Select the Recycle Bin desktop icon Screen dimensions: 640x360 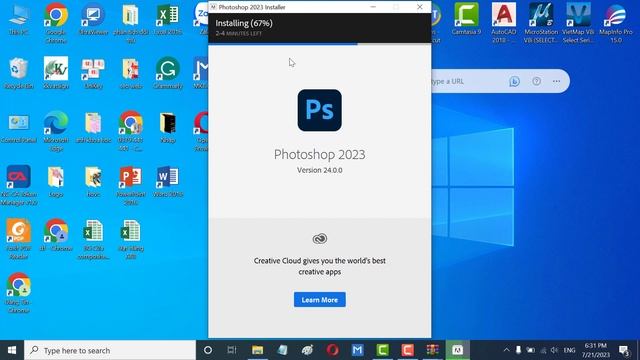click(18, 73)
